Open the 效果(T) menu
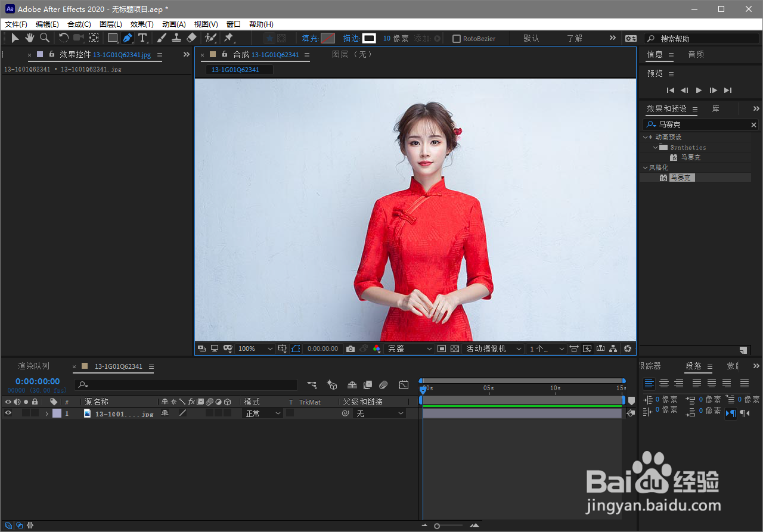The height and width of the screenshot is (532, 763). 142,24
